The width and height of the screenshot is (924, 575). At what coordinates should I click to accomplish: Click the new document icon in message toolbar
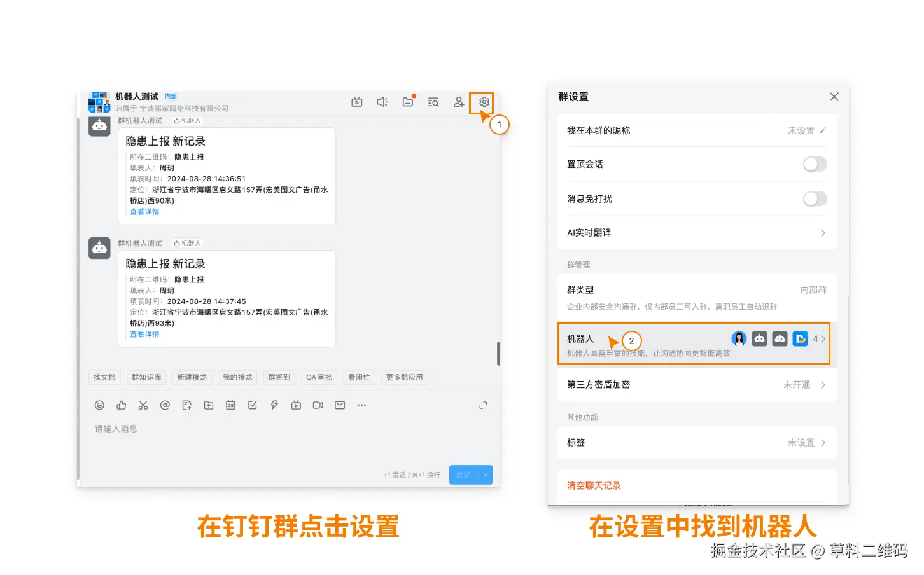point(186,405)
